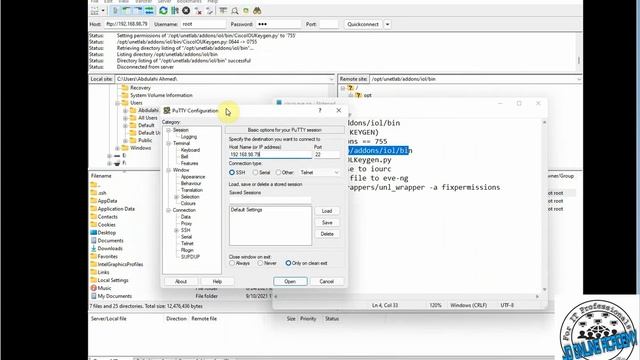The width and height of the screenshot is (640, 360).
Task: Click the root folder icon in remote tree
Action: [x=350, y=88]
